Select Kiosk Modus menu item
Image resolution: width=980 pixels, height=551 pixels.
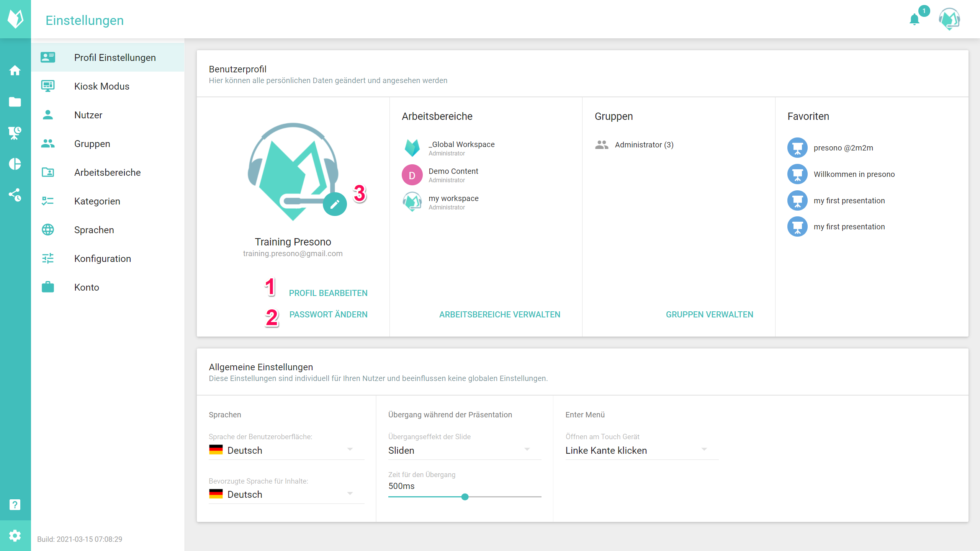(x=102, y=86)
